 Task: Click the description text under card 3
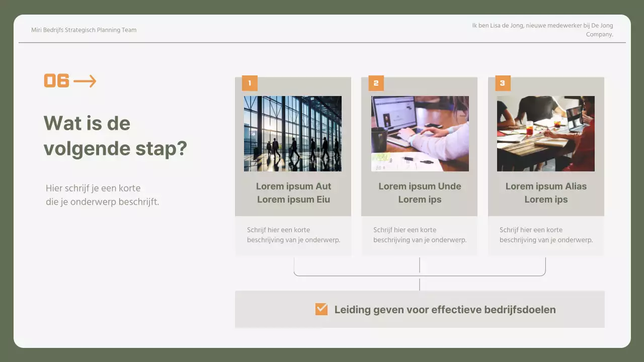click(x=546, y=235)
